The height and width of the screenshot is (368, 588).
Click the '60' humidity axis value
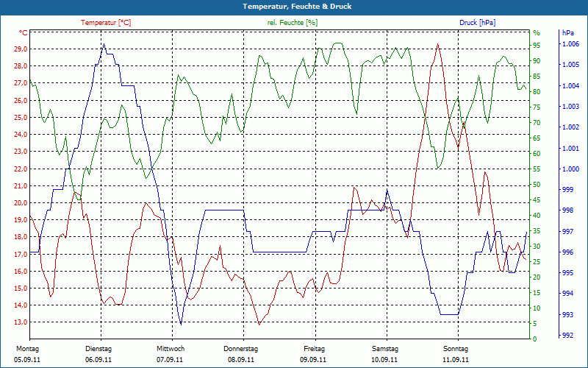(537, 154)
